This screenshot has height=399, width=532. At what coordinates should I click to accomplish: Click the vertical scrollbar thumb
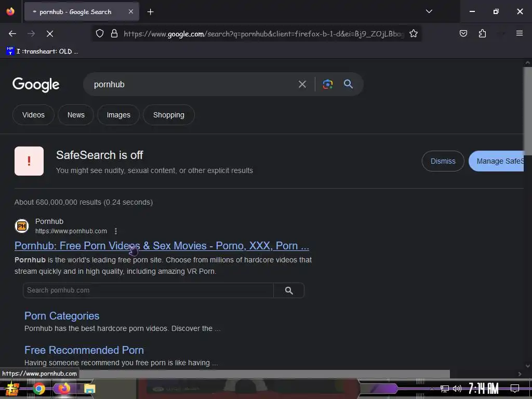[x=527, y=110]
